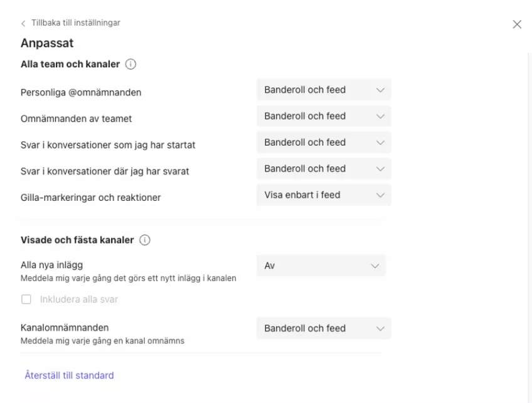
Task: Click the Inkludera alla svar label text
Action: click(x=79, y=299)
